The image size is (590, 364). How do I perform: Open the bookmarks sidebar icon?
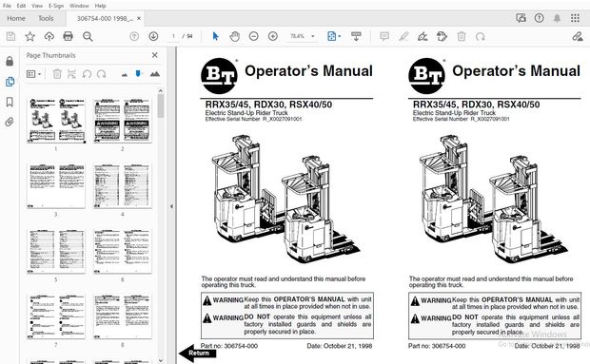[x=10, y=102]
